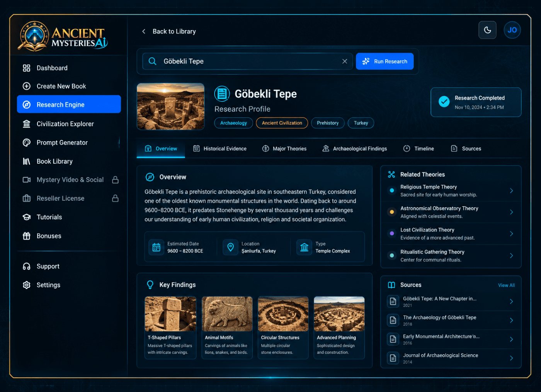Click the Turkey tag

pyautogui.click(x=361, y=123)
